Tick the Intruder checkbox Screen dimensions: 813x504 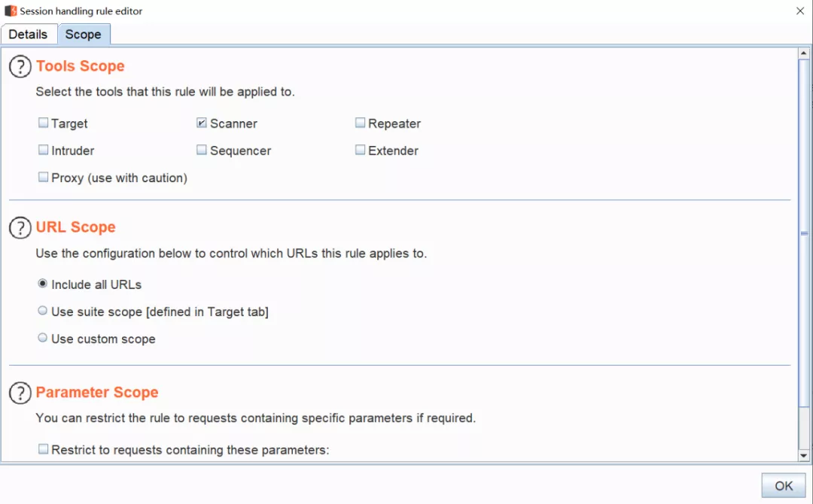(x=43, y=150)
